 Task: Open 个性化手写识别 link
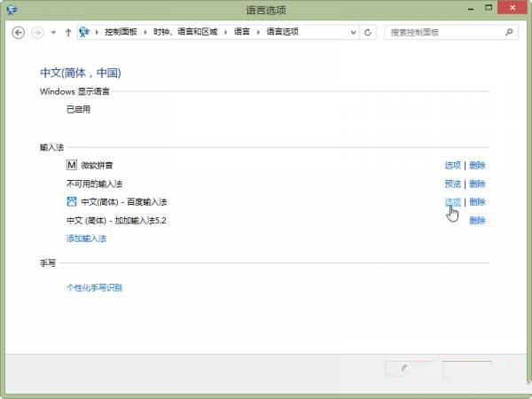pyautogui.click(x=94, y=287)
